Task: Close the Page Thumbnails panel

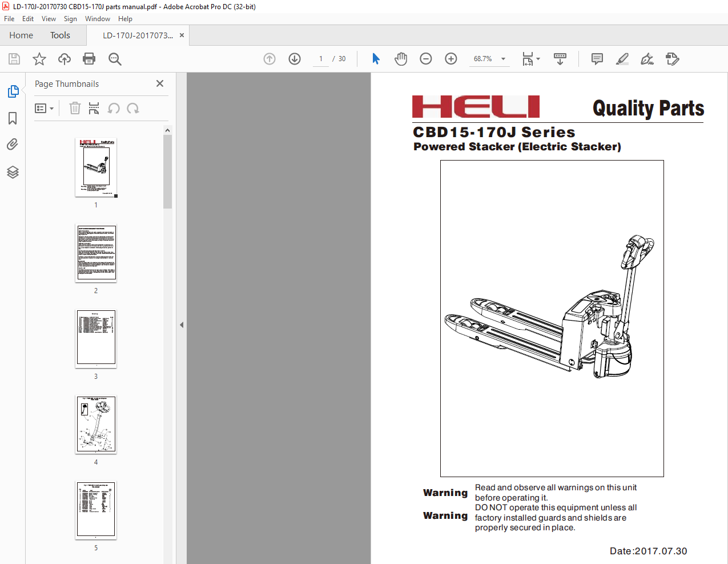Action: tap(160, 83)
